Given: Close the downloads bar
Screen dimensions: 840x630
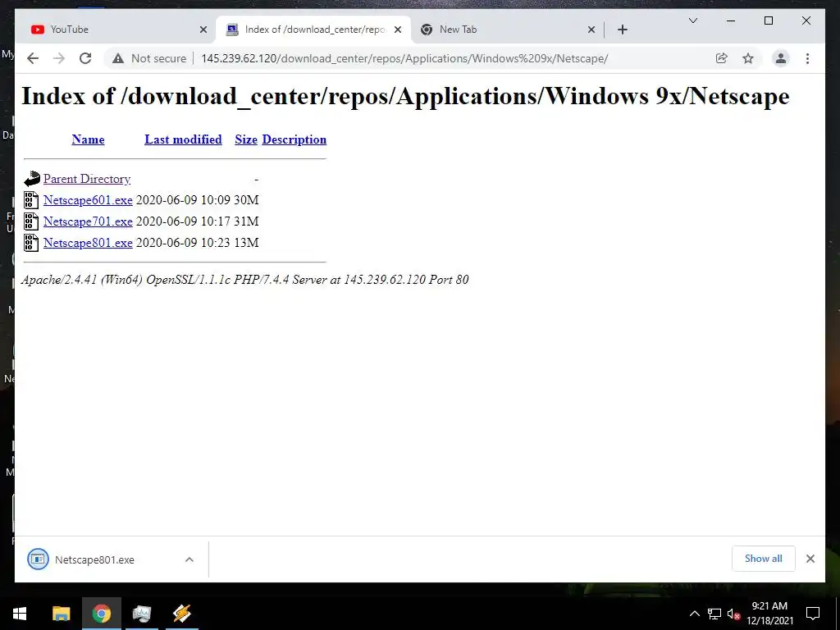Looking at the screenshot, I should coord(810,559).
